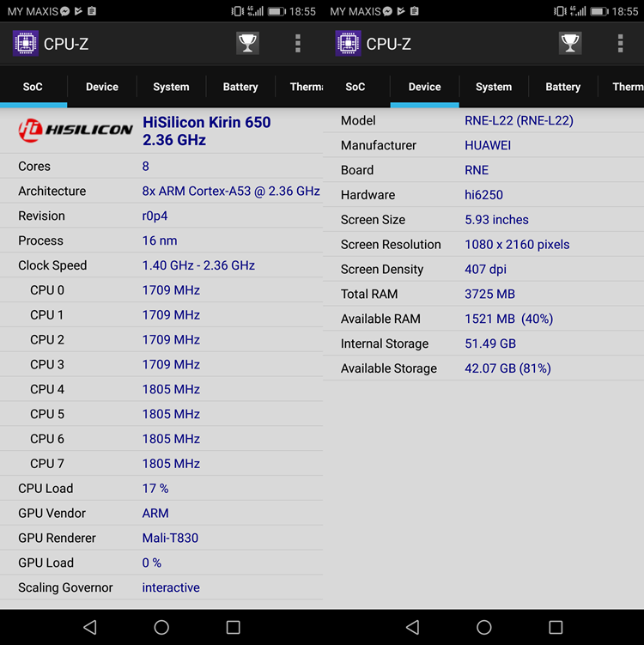Tap the Home navigation button in the right screen
This screenshot has width=644, height=645.
click(x=483, y=627)
